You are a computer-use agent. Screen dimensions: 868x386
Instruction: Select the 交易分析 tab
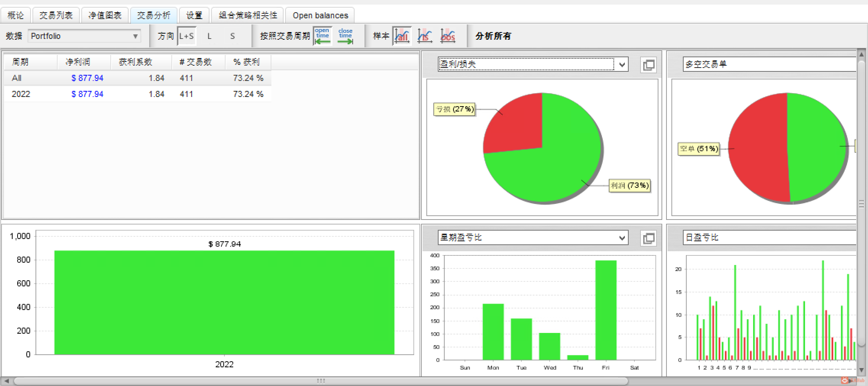(154, 15)
